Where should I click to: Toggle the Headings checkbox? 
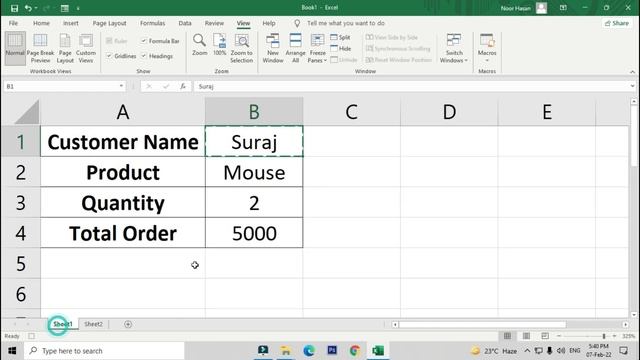point(144,56)
